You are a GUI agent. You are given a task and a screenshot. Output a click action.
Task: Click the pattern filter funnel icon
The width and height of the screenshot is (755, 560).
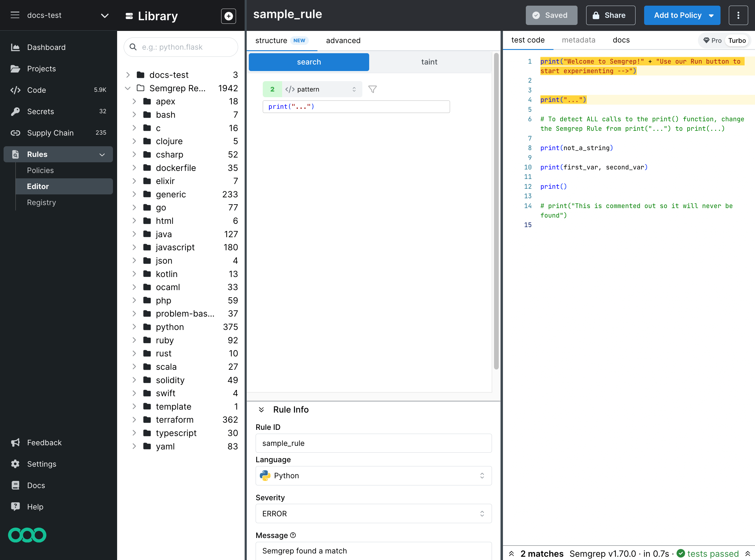tap(372, 89)
